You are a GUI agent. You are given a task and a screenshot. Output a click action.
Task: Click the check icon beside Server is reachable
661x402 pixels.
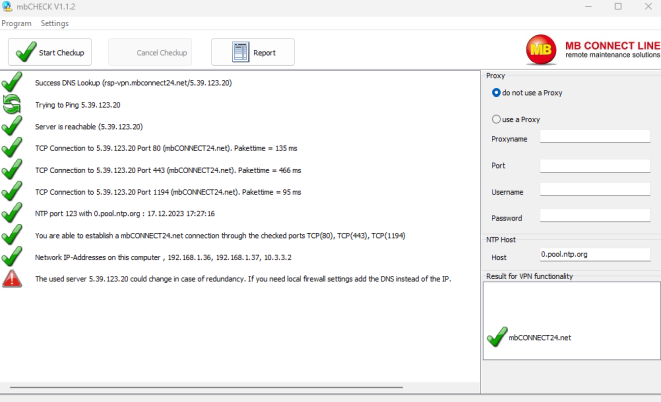[x=12, y=126]
